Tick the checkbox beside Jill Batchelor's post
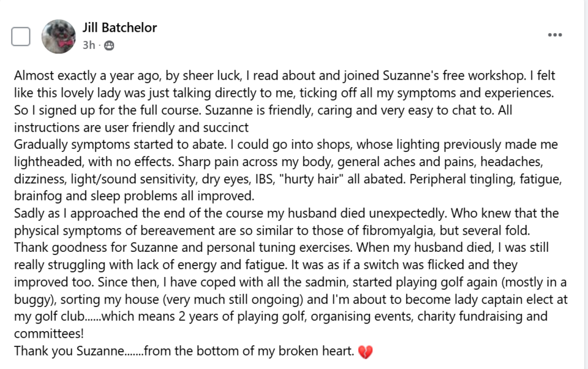Image resolution: width=588 pixels, height=369 pixels. (x=21, y=37)
